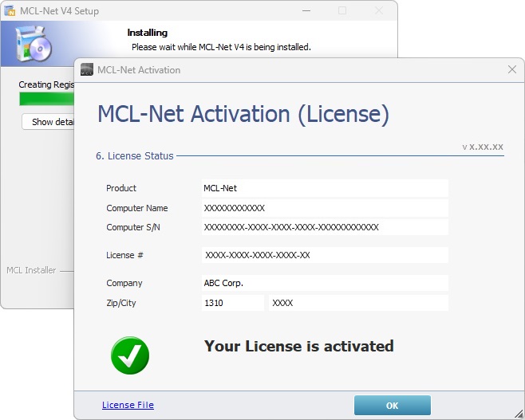Click the City field next to Zip
525x420 pixels.
click(358, 303)
